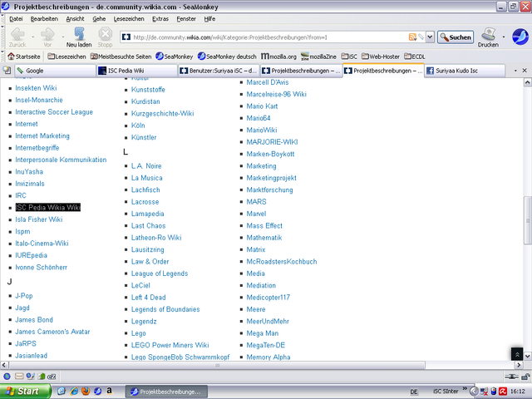Open the Hilfe menu
Viewport: 532px width, 399px height.
pos(209,18)
